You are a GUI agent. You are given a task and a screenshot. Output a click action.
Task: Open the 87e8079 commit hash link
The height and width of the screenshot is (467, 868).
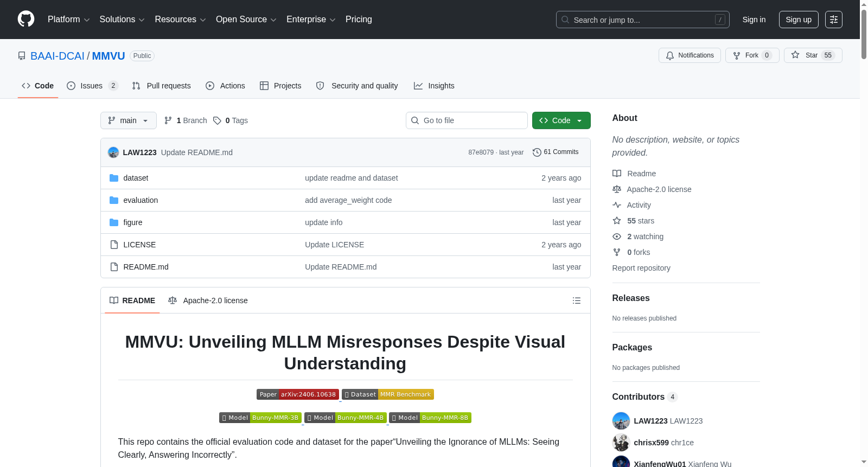481,152
